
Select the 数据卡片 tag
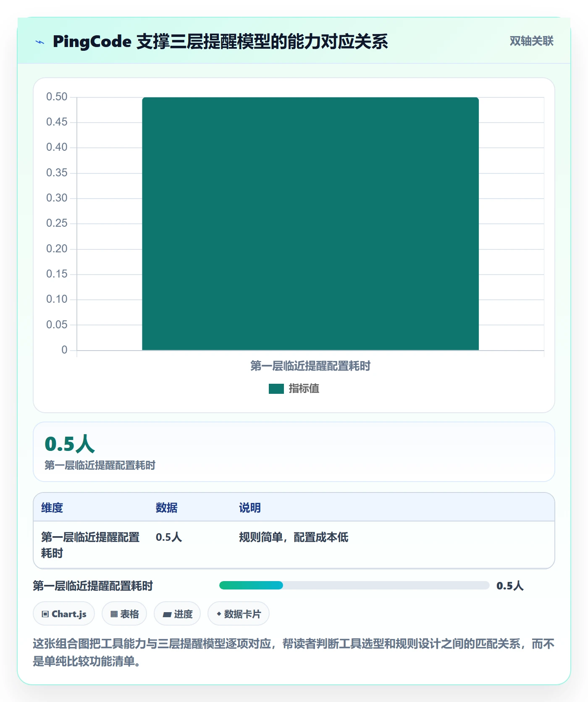click(239, 614)
